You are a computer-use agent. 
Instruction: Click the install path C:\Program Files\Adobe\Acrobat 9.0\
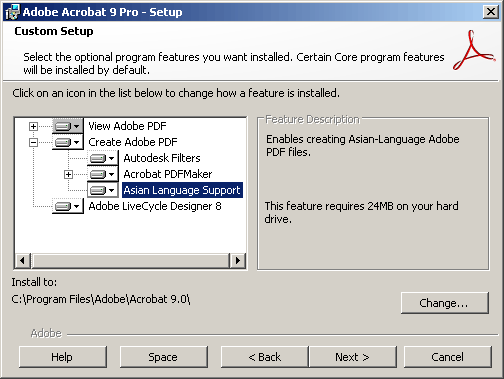(x=101, y=299)
